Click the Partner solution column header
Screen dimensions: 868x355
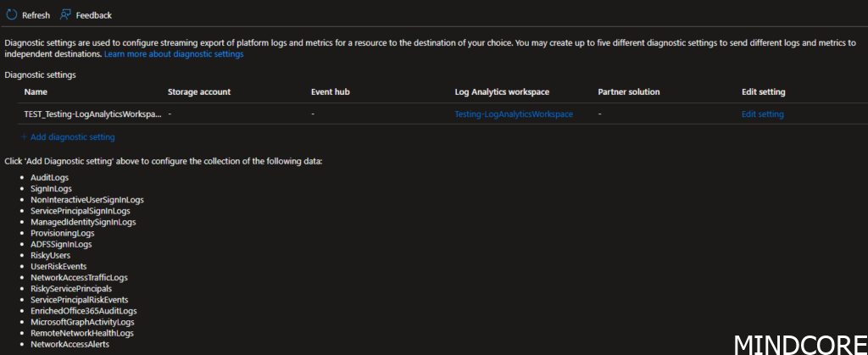(x=628, y=92)
